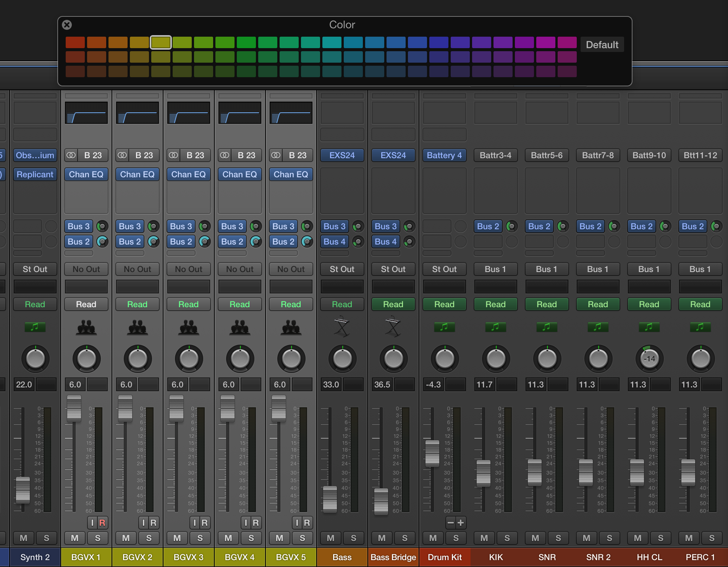Open the Battery 4 instrument slot on Drum Kit
728x567 pixels.
444,155
